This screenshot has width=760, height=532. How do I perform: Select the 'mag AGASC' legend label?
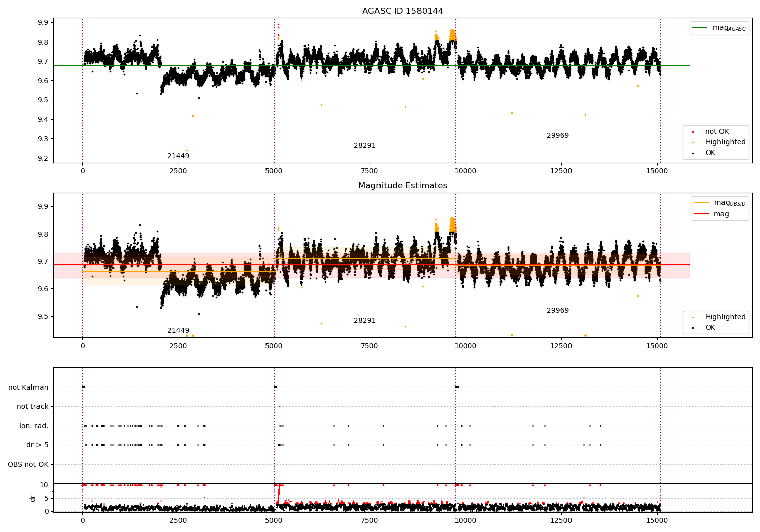tap(729, 28)
